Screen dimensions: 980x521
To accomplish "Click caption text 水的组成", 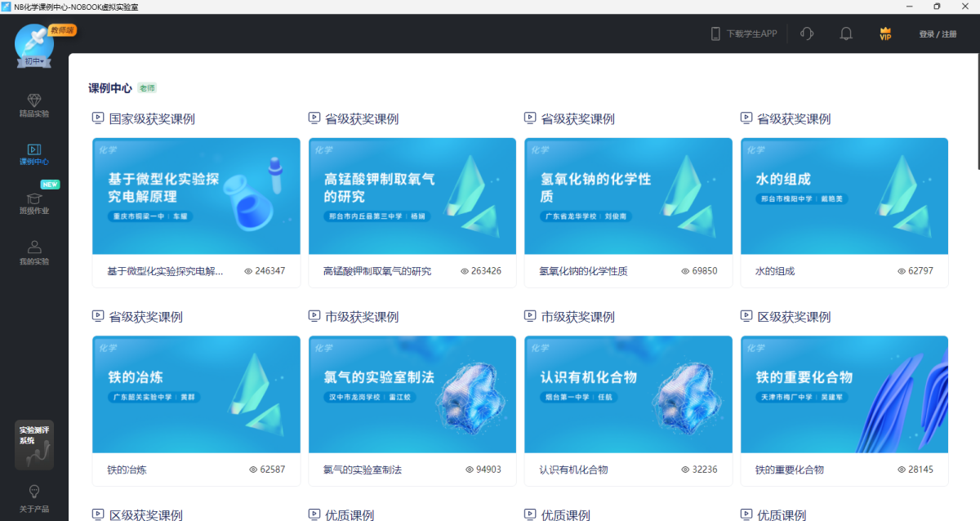I will coord(775,271).
